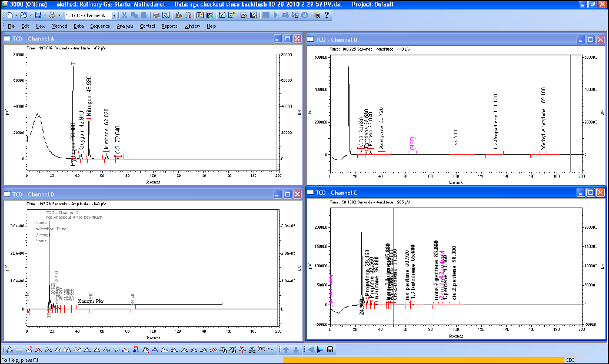Image resolution: width=609 pixels, height=364 pixels.
Task: Click the grayed left arrow in bottom toolbar
Action: (x=311, y=350)
